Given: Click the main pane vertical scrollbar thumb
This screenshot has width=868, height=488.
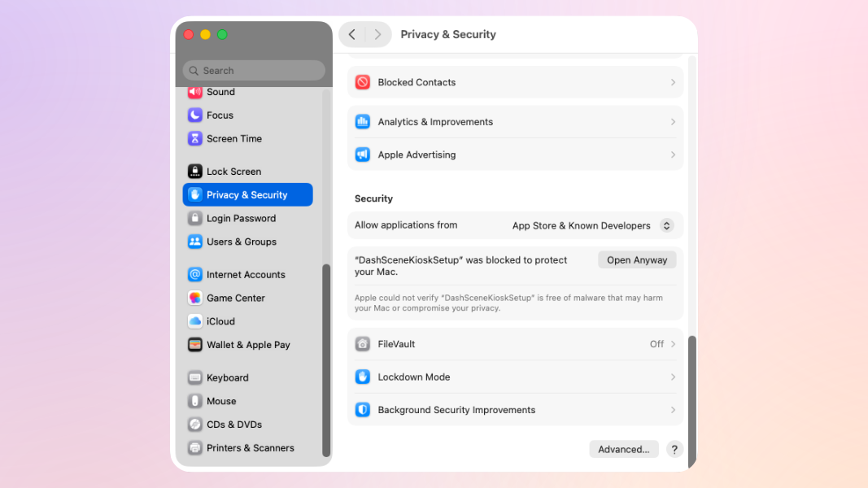Looking at the screenshot, I should pyautogui.click(x=692, y=403).
